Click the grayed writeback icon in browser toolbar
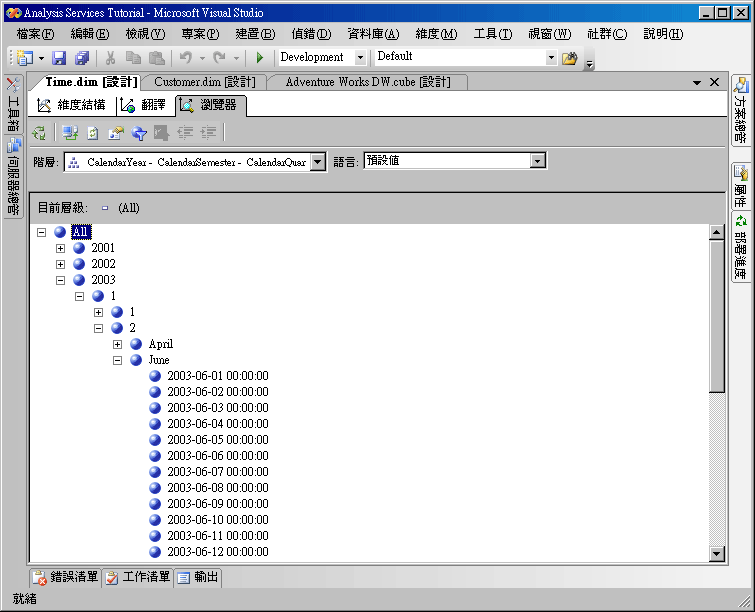This screenshot has height=612, width=755. pyautogui.click(x=161, y=133)
